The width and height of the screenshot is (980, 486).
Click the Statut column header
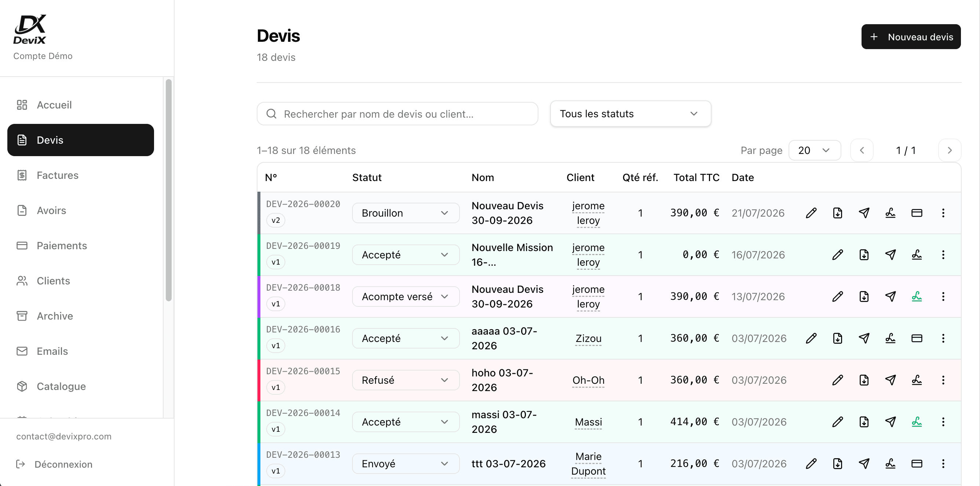367,178
